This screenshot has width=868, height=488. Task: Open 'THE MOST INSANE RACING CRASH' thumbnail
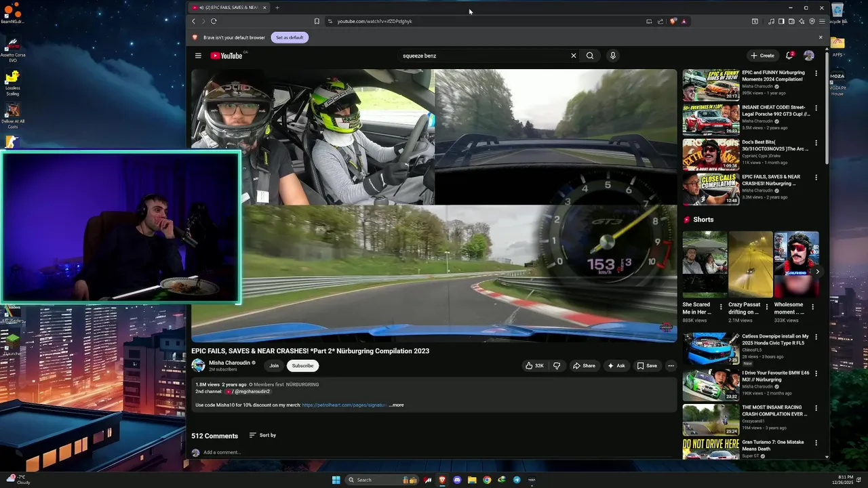[711, 420]
